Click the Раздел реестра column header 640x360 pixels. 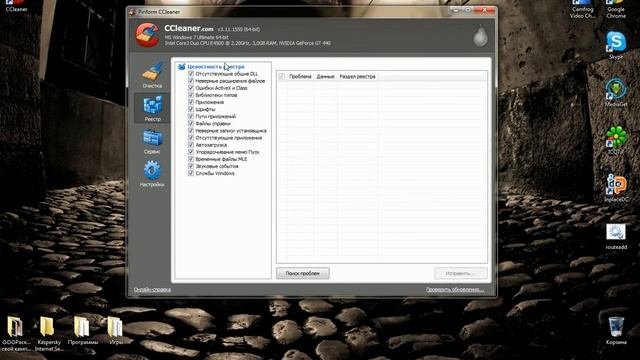pyautogui.click(x=357, y=76)
